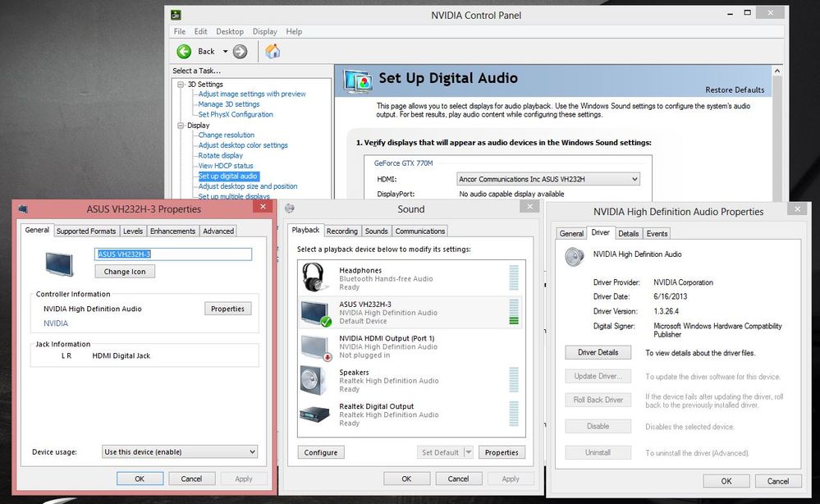820x504 pixels.
Task: Click the green Back arrow icon
Action: pos(184,51)
